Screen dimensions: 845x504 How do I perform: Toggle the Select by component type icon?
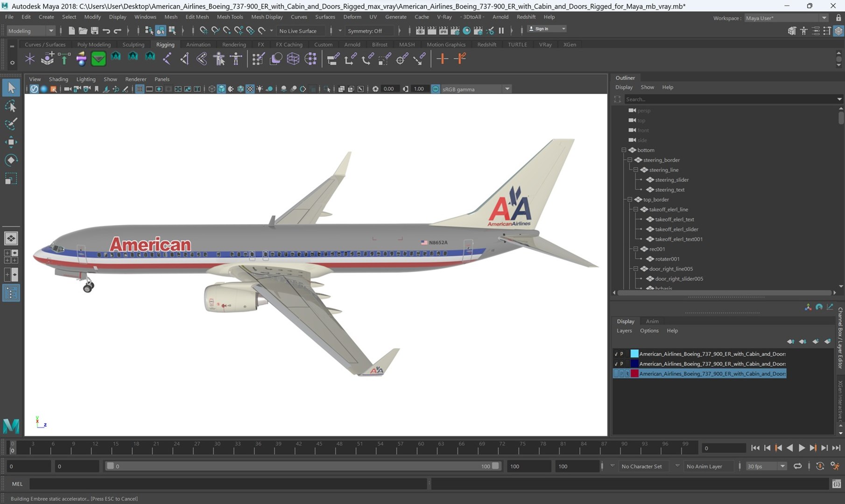pos(172,31)
